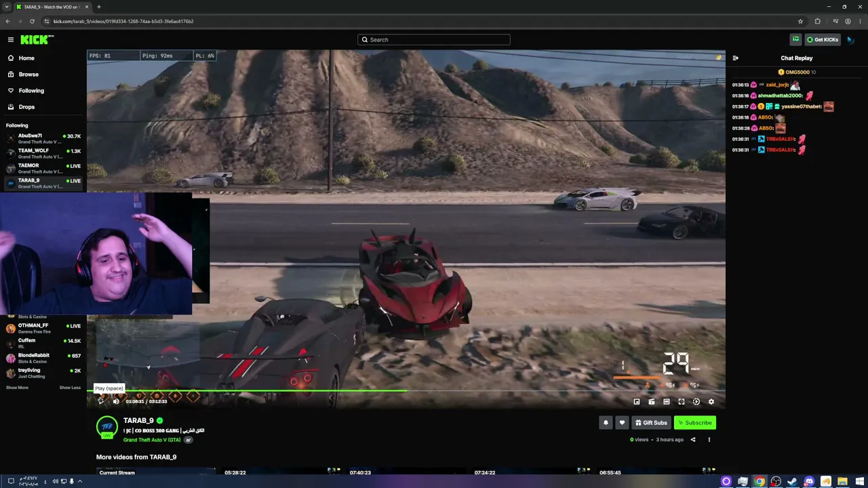Open the Windows Start menu

[x=859, y=482]
